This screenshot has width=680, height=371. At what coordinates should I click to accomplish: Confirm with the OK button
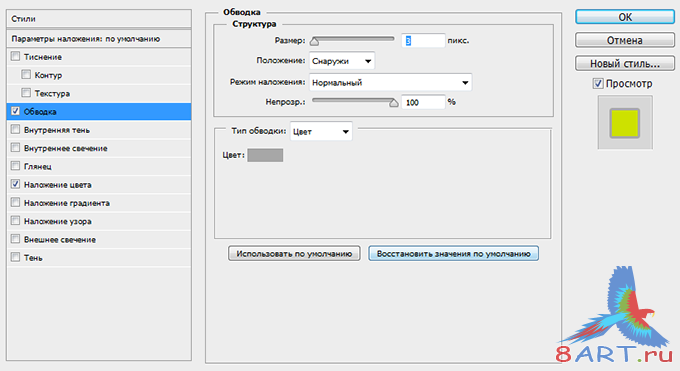click(625, 17)
